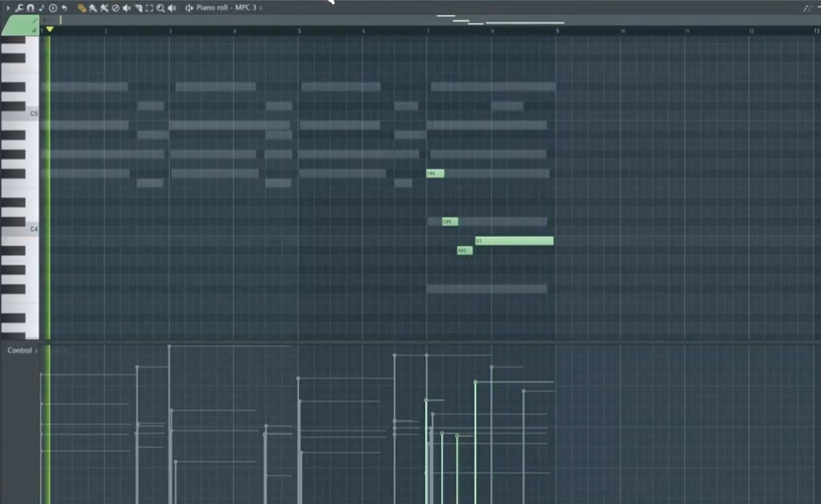Select the Playback speaker tool

(x=172, y=8)
